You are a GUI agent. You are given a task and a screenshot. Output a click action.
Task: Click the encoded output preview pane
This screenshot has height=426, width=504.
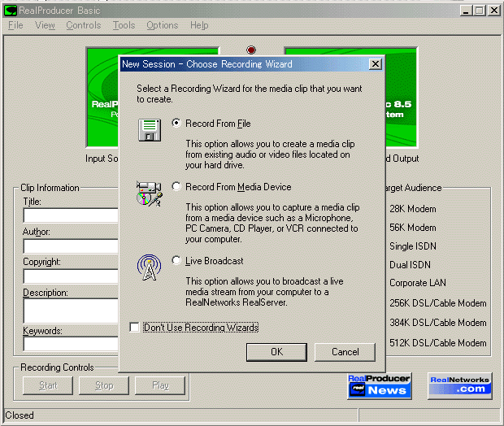(x=402, y=98)
